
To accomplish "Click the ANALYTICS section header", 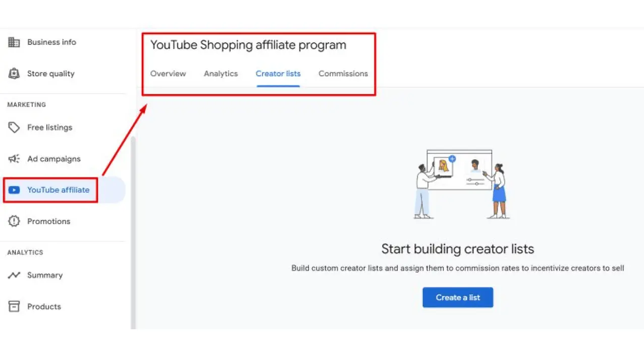I will [x=25, y=252].
